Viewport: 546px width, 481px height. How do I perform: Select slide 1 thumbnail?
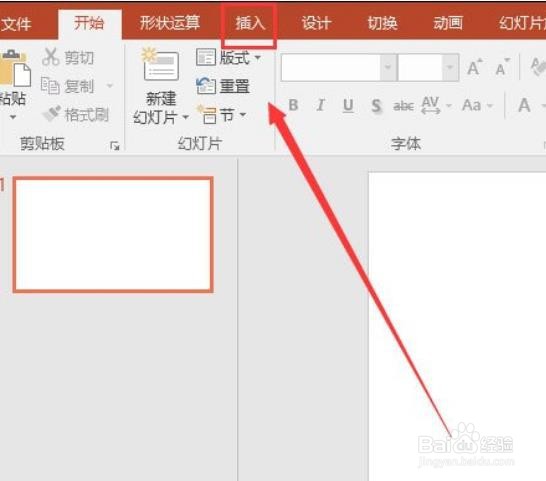tap(113, 234)
